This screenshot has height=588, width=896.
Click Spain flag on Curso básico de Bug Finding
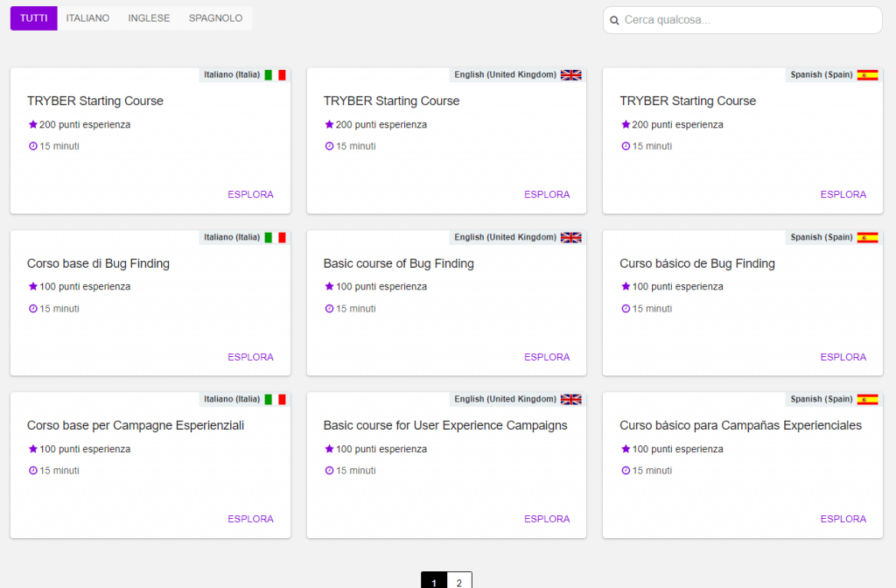point(867,237)
